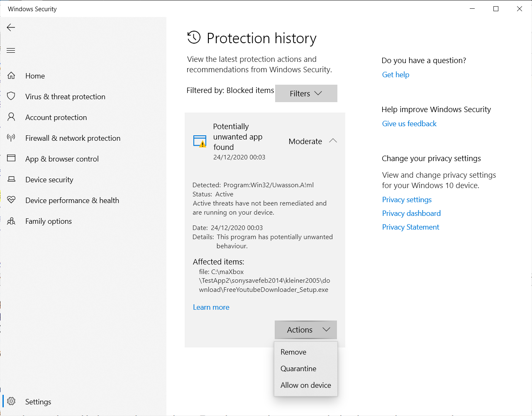
Task: Click the App & browser control icon
Action: pos(11,159)
